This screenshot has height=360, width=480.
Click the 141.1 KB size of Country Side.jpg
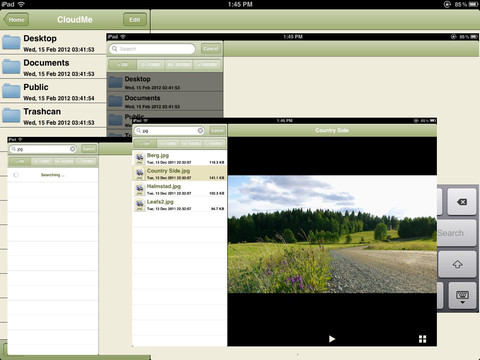point(217,178)
